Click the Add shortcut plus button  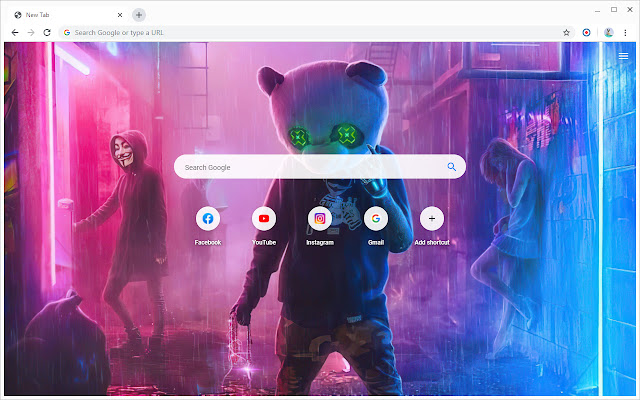click(x=432, y=218)
